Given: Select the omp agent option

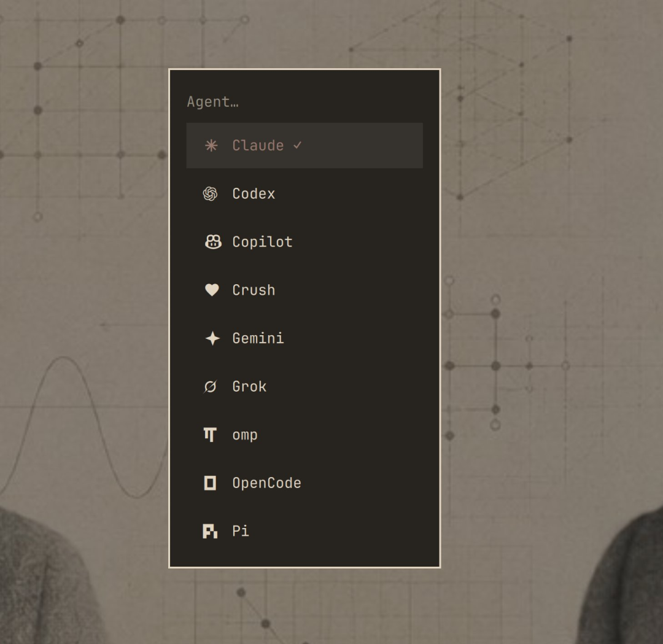Looking at the screenshot, I should point(304,435).
